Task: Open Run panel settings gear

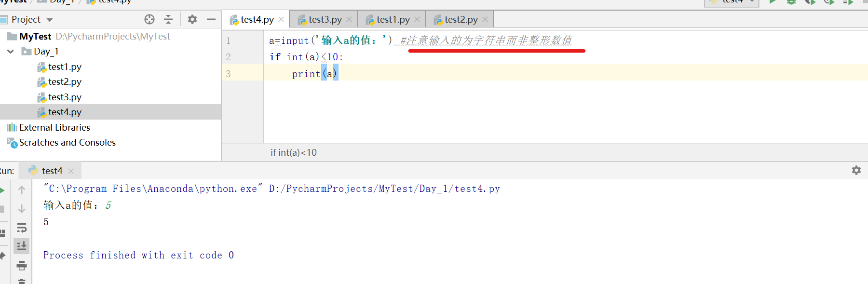Action: (856, 170)
